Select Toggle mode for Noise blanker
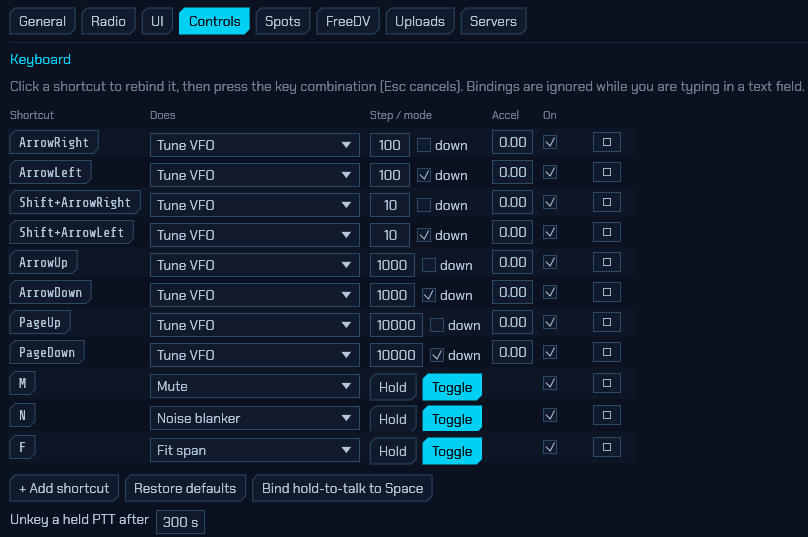 point(452,419)
